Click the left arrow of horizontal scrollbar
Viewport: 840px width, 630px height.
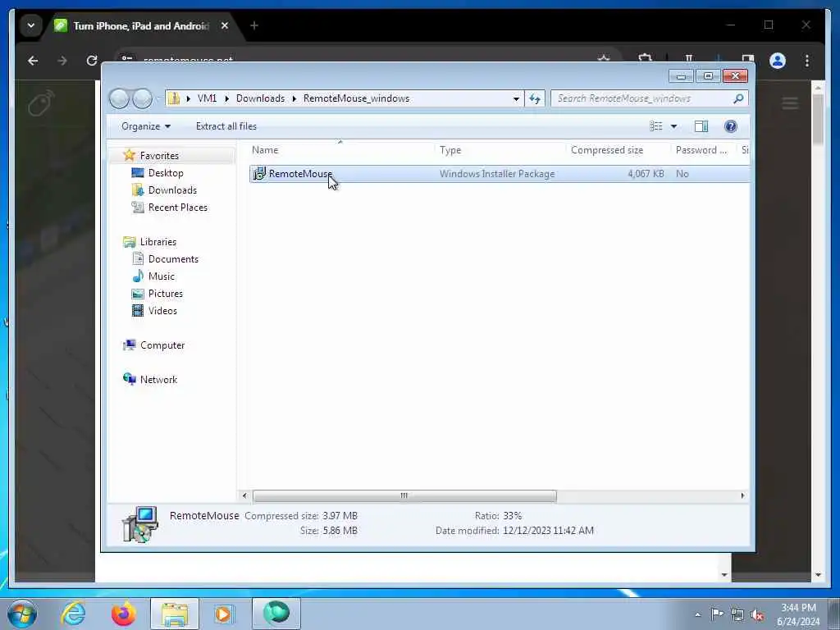(x=244, y=495)
